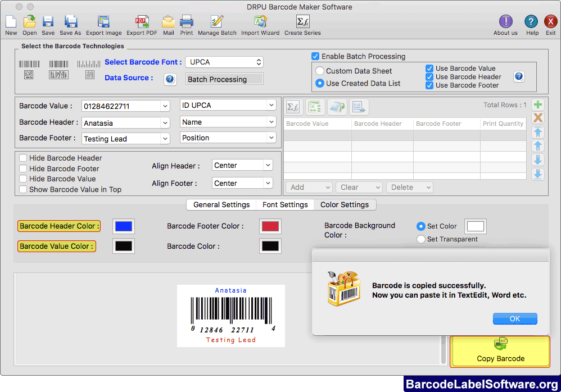Screen dimensions: 561x392
Task: Click the Data Source help icon
Action: pos(170,79)
